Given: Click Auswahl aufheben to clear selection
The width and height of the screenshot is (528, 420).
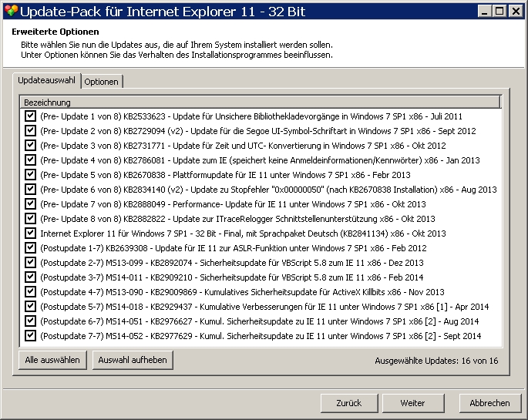Looking at the screenshot, I should coord(133,360).
